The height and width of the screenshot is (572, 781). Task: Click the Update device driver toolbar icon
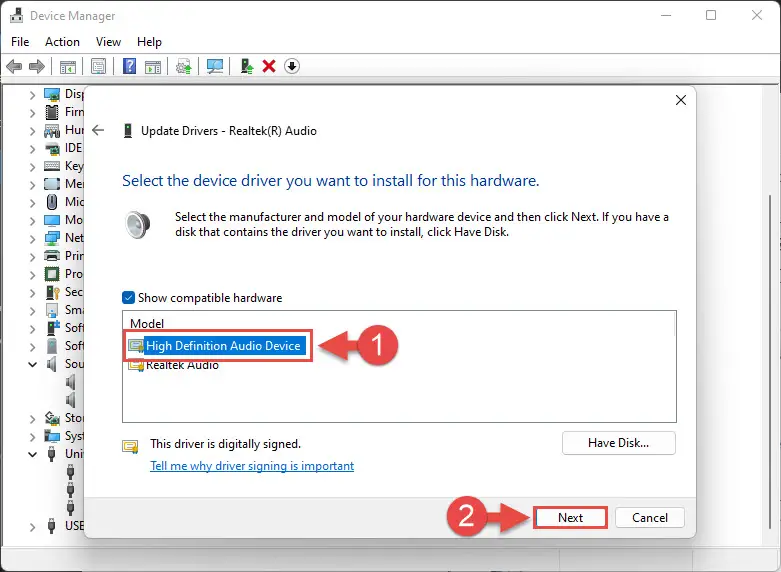click(x=183, y=67)
